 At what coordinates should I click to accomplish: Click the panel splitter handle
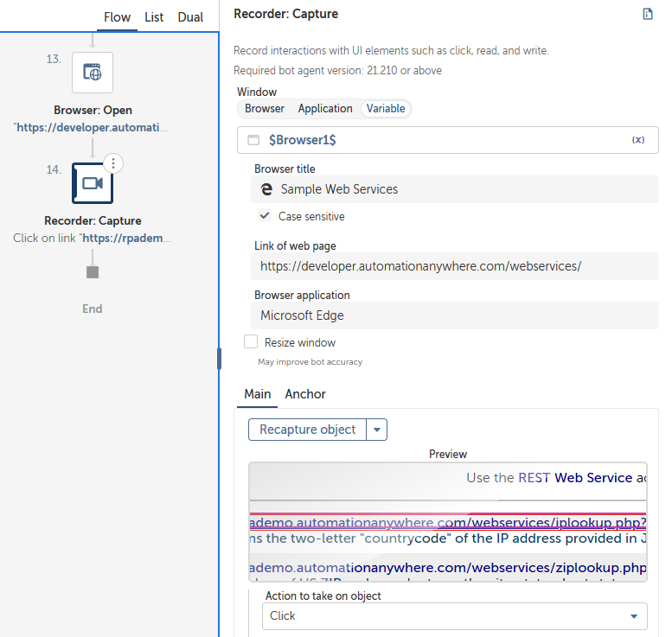[x=219, y=359]
